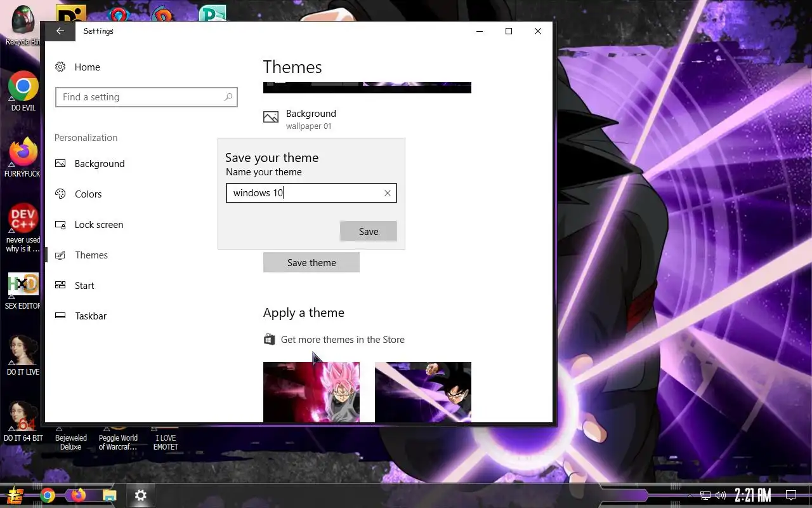Screen dimensions: 812x508
Task: Click the Store bag icon
Action: pos(270,340)
